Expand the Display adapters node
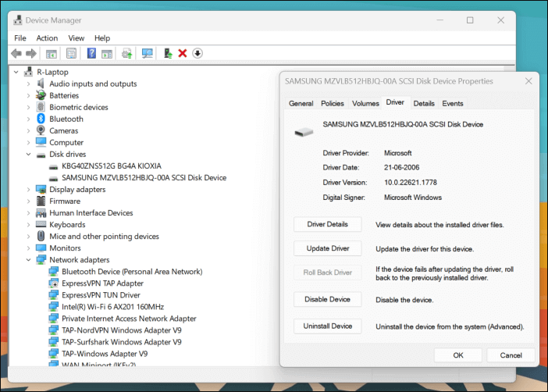This screenshot has height=392, width=548. (x=29, y=190)
